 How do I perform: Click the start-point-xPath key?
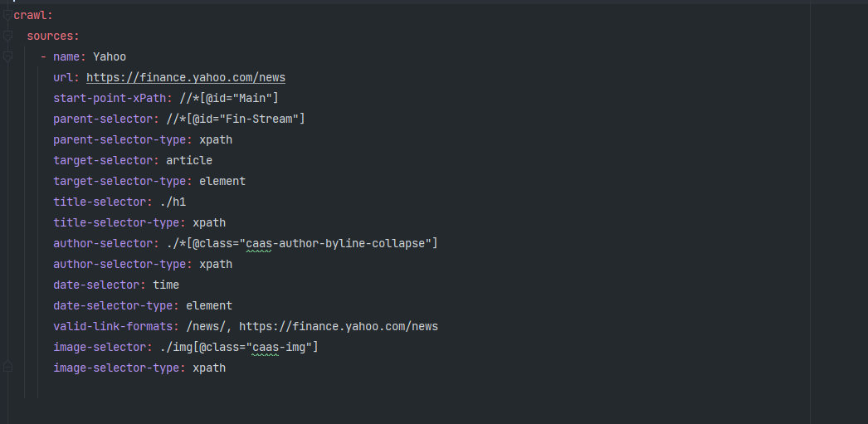click(113, 98)
